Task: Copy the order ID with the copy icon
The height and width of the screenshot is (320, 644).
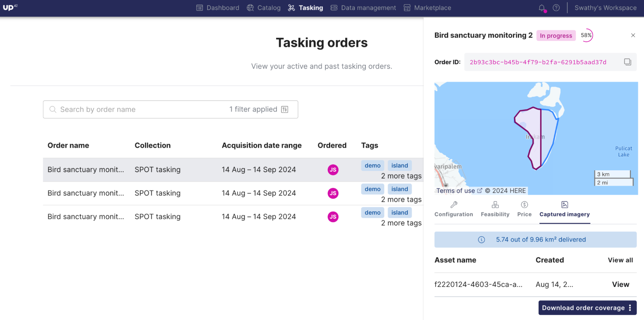Action: [x=627, y=62]
